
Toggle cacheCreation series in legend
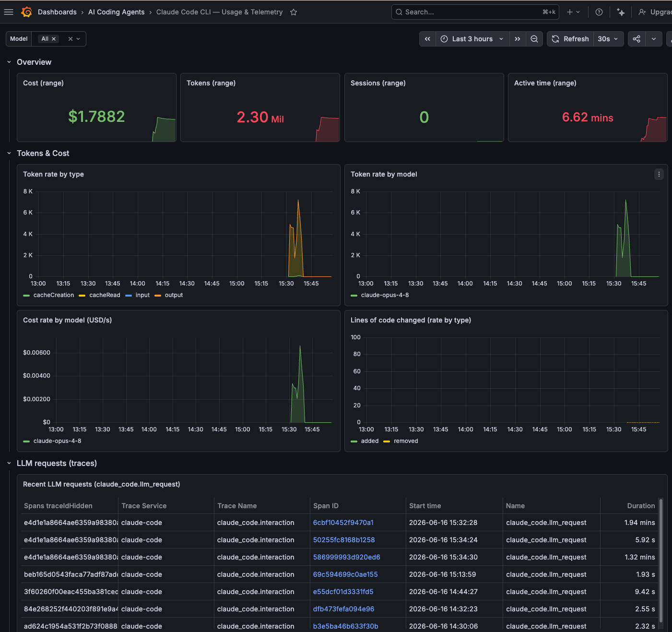[54, 295]
